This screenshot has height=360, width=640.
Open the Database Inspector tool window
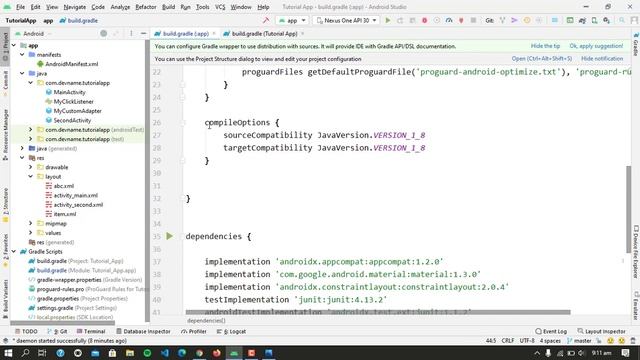click(143, 331)
